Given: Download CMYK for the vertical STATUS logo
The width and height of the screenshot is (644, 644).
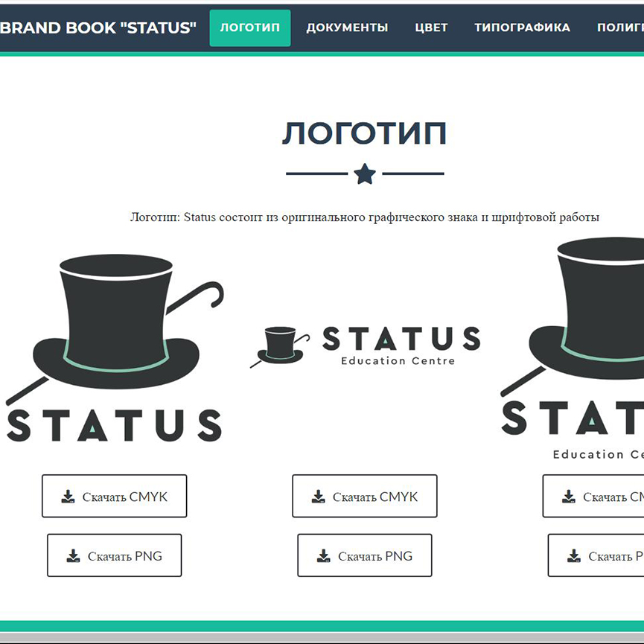Looking at the screenshot, I should (x=114, y=496).
